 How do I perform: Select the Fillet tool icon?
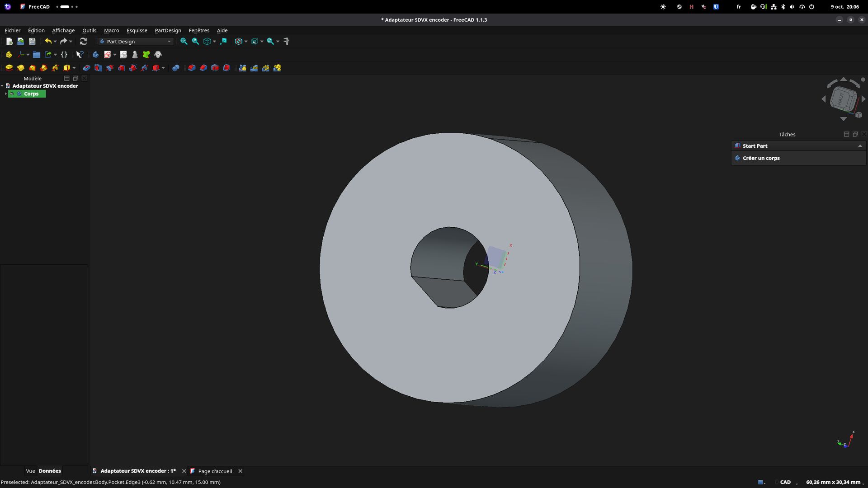tap(192, 68)
